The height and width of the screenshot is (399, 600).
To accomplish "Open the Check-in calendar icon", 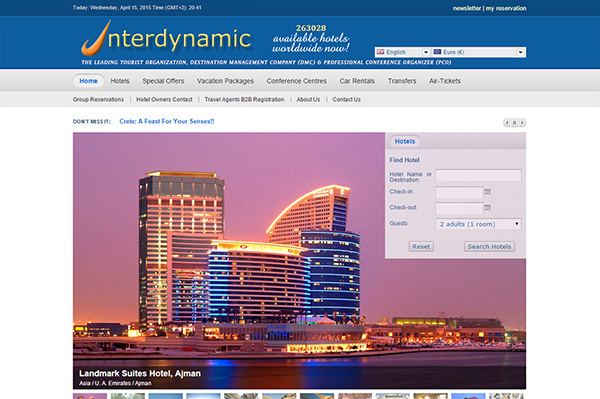I will [x=487, y=191].
